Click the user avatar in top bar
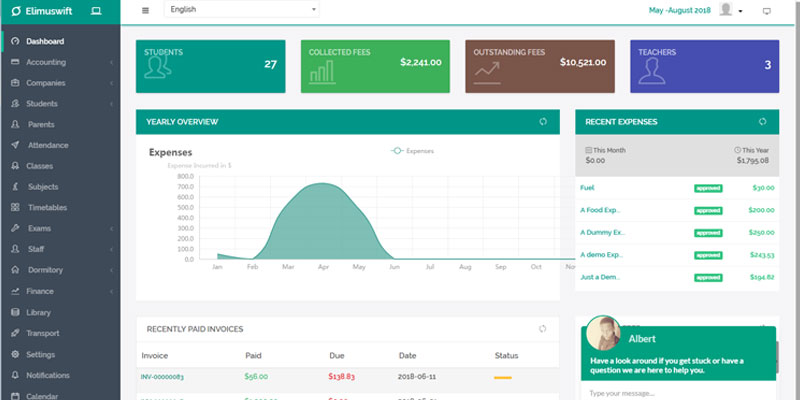The image size is (800, 400). pos(725,10)
